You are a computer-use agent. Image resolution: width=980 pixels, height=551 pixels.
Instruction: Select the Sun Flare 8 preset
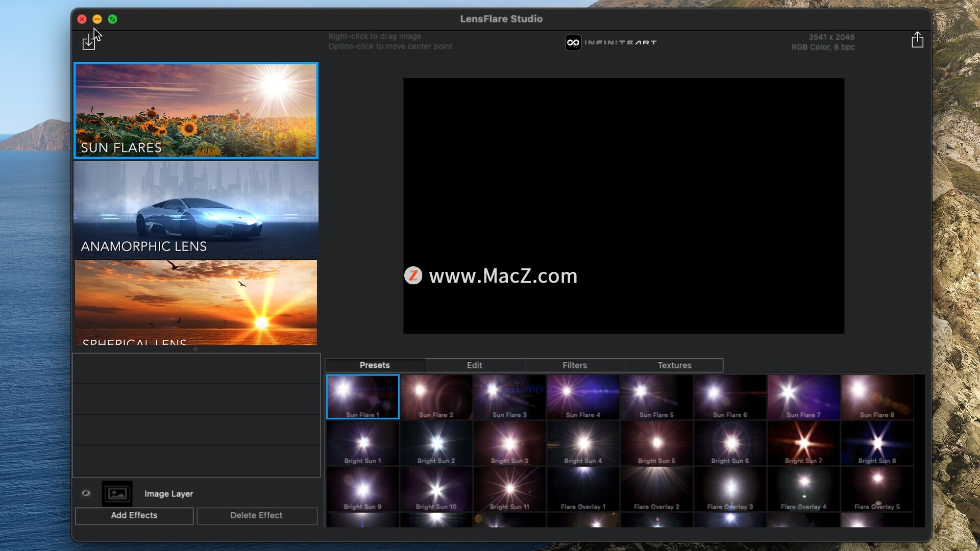pyautogui.click(x=877, y=397)
